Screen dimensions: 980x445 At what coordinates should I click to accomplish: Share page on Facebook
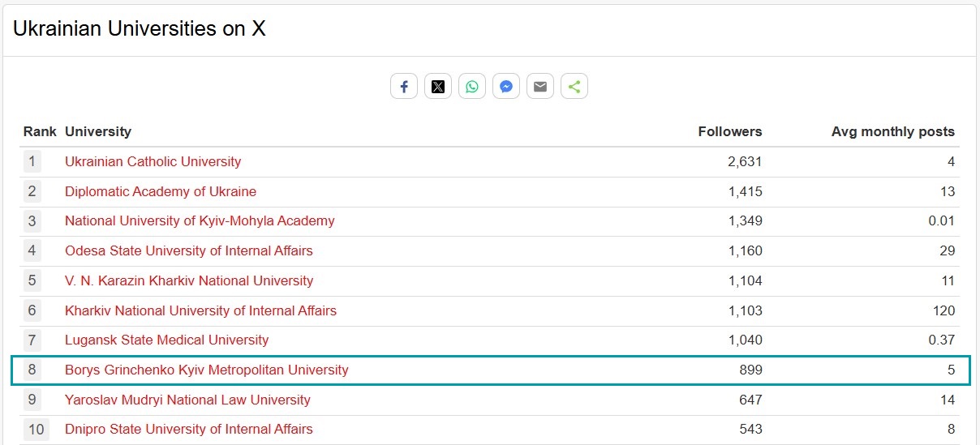pos(404,87)
